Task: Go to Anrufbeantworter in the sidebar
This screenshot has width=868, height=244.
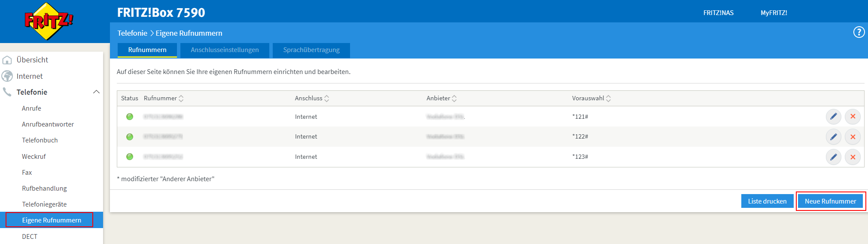Action: pos(48,124)
